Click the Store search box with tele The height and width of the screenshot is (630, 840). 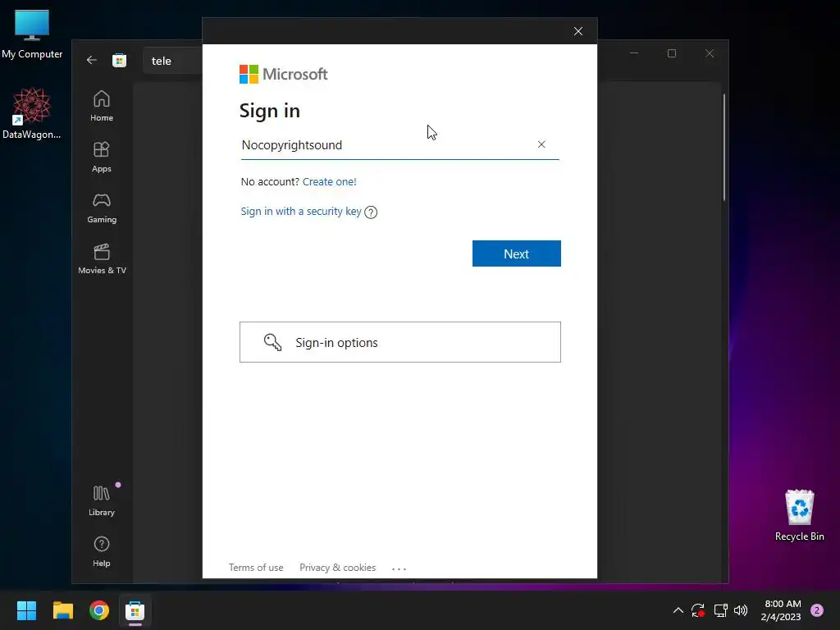point(172,61)
